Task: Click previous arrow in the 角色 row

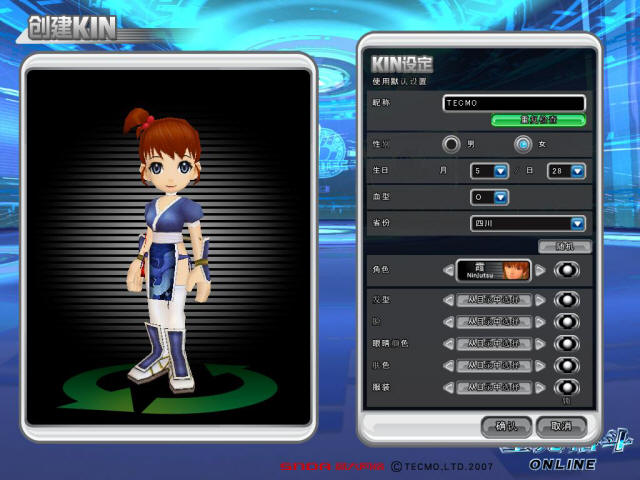Action: 448,270
